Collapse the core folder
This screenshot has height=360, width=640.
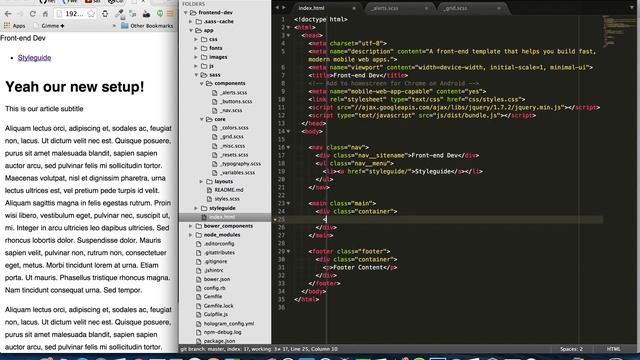(x=201, y=119)
